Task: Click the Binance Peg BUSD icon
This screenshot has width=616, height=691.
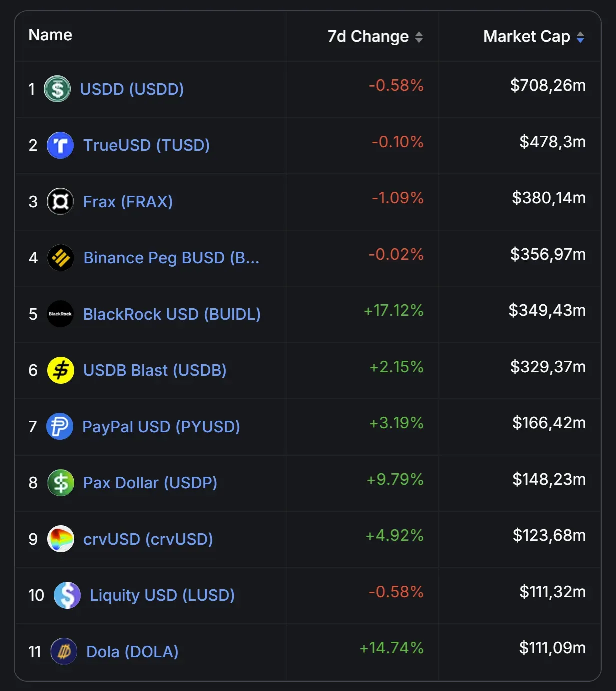Action: coord(60,258)
